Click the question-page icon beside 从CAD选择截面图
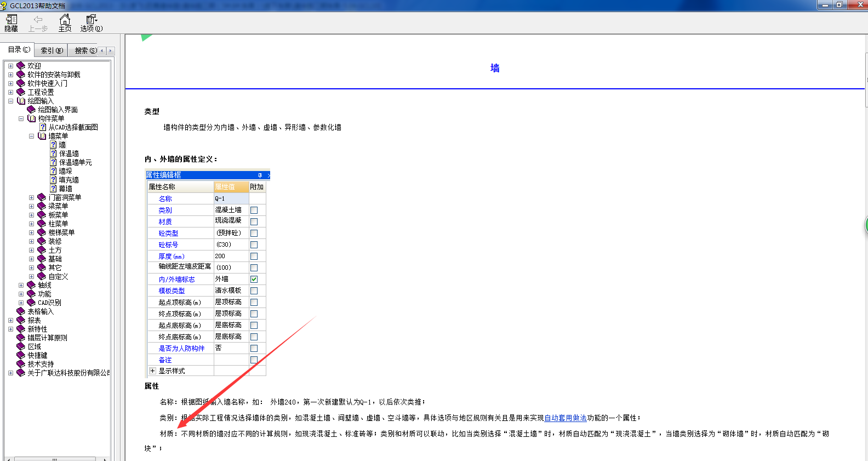The height and width of the screenshot is (461, 868). (x=43, y=127)
